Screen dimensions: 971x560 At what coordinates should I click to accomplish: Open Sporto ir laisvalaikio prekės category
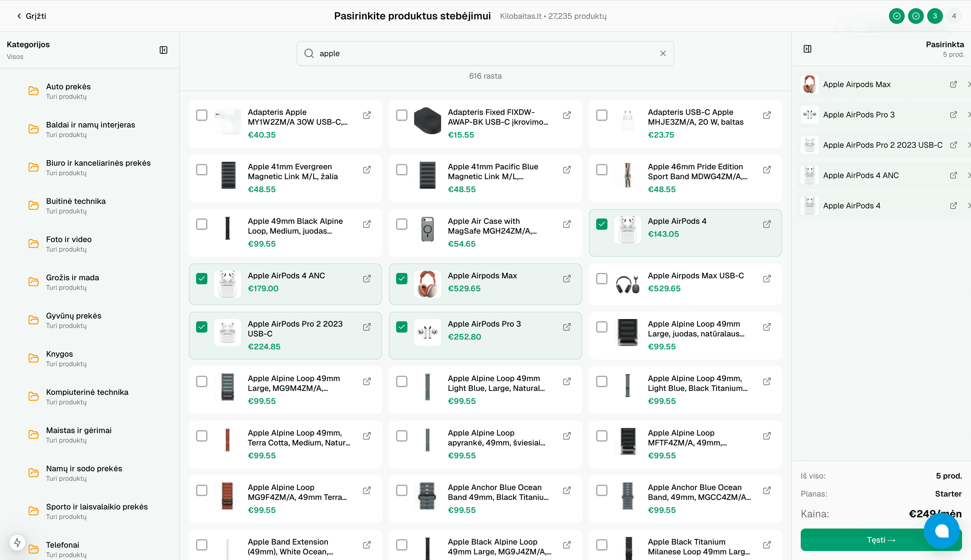(90, 511)
